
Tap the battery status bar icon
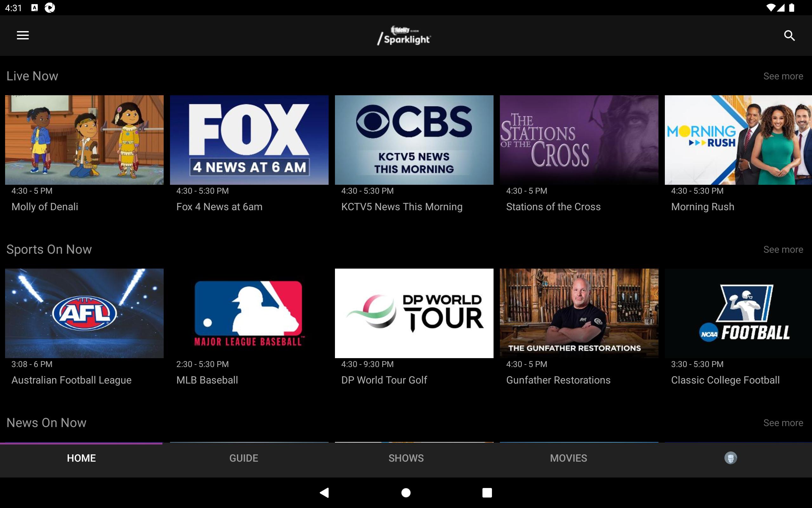point(792,7)
